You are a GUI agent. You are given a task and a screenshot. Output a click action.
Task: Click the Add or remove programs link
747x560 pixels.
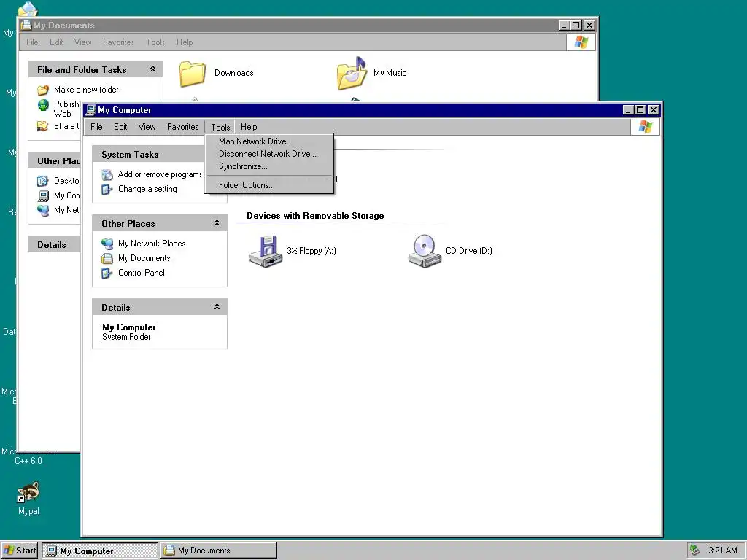click(x=160, y=175)
